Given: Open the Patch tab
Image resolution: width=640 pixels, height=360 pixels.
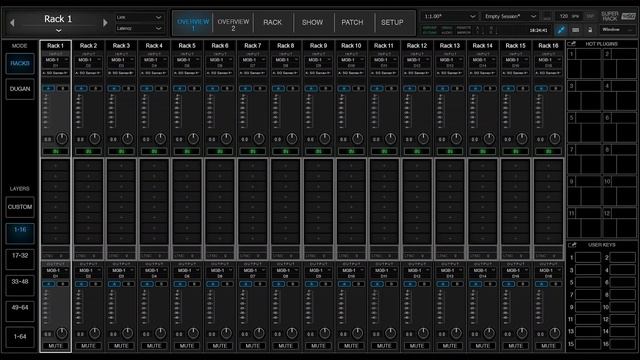Looking at the screenshot, I should point(352,23).
